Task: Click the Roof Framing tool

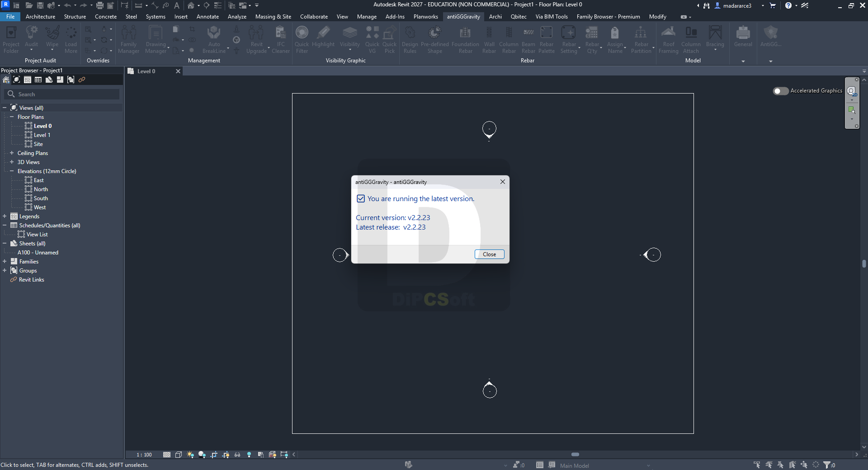Action: [668, 39]
